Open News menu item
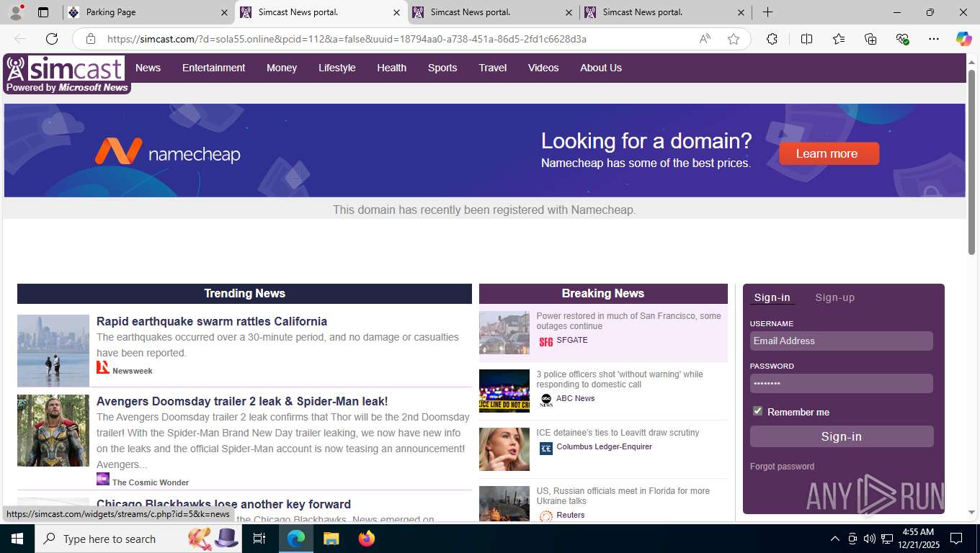The width and height of the screenshot is (980, 553). (148, 68)
